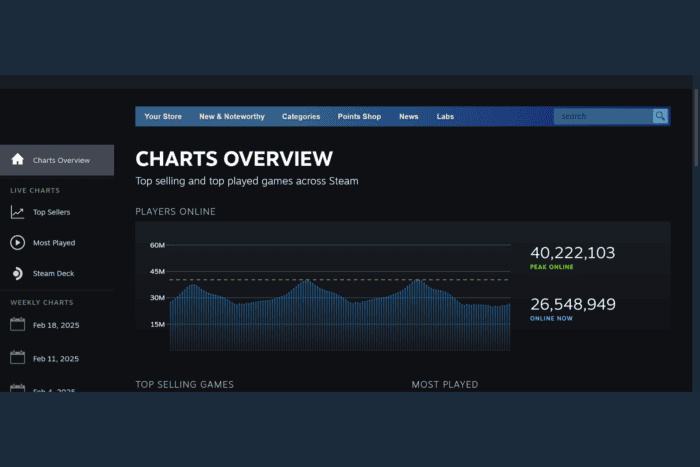The height and width of the screenshot is (467, 700).
Task: Select the Charts Overview sidebar label
Action: (x=61, y=160)
